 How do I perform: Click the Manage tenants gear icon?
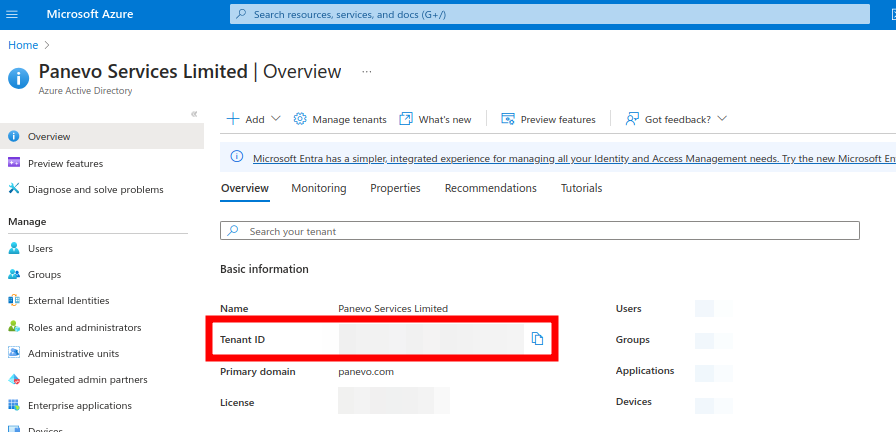(x=300, y=119)
